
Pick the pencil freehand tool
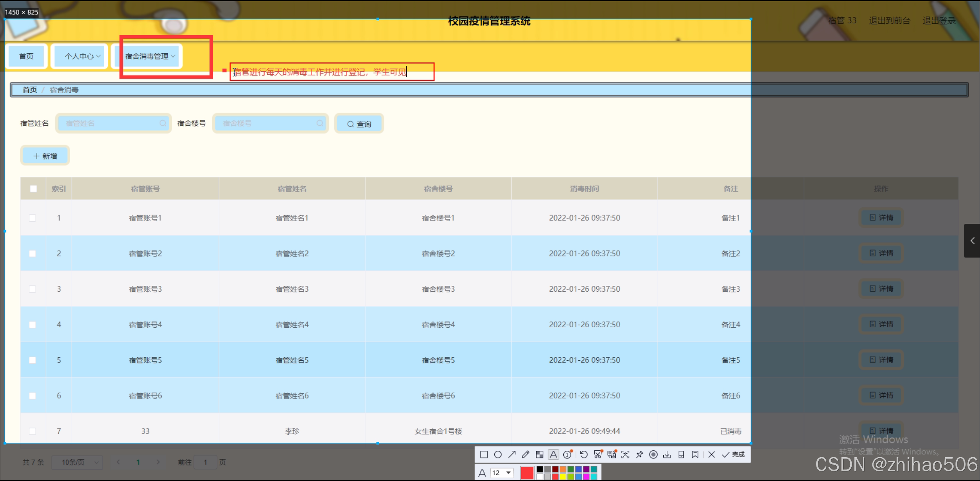[x=525, y=455]
